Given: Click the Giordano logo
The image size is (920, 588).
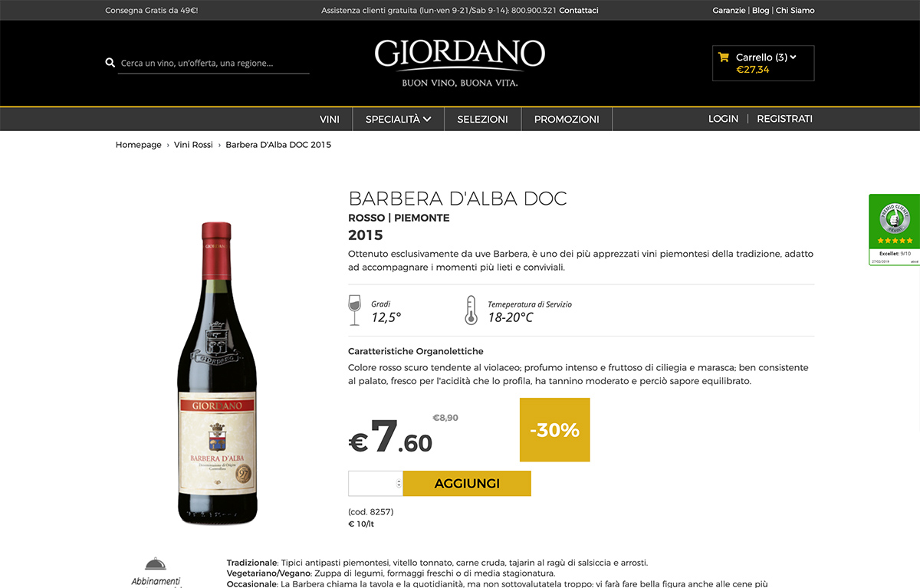Looking at the screenshot, I should (x=460, y=63).
